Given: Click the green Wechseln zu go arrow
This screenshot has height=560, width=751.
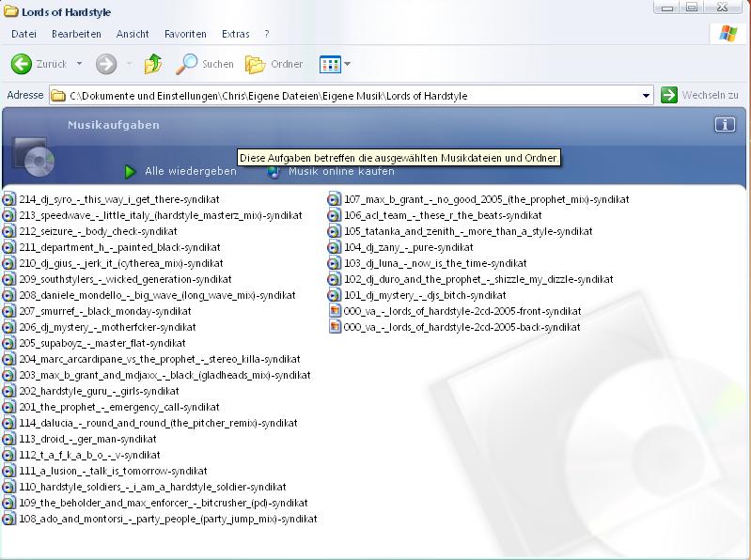Looking at the screenshot, I should click(x=669, y=95).
